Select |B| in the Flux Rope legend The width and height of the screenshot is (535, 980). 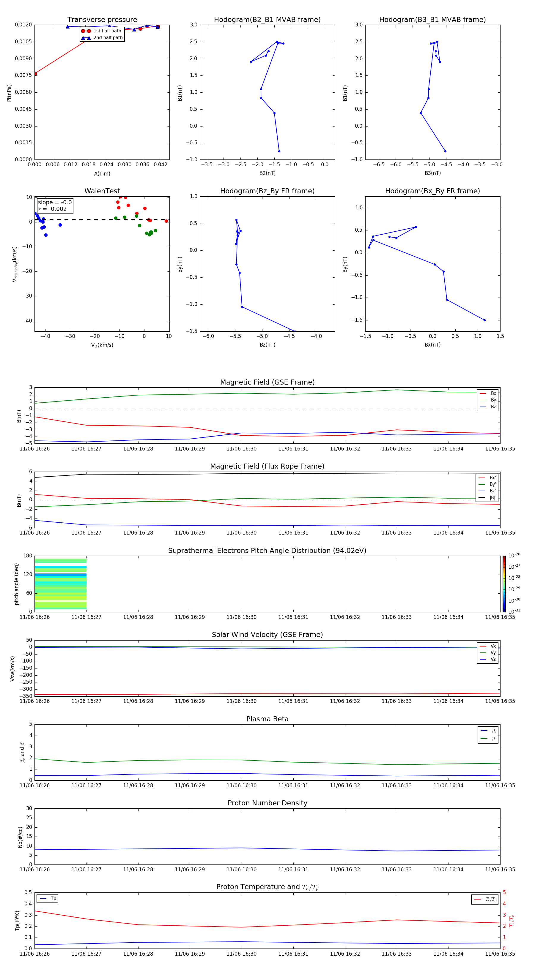487,498
